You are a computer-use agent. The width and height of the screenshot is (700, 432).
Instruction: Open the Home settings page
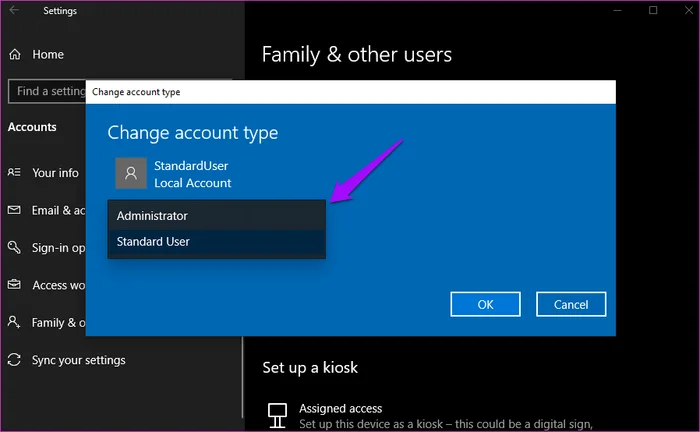coord(48,54)
